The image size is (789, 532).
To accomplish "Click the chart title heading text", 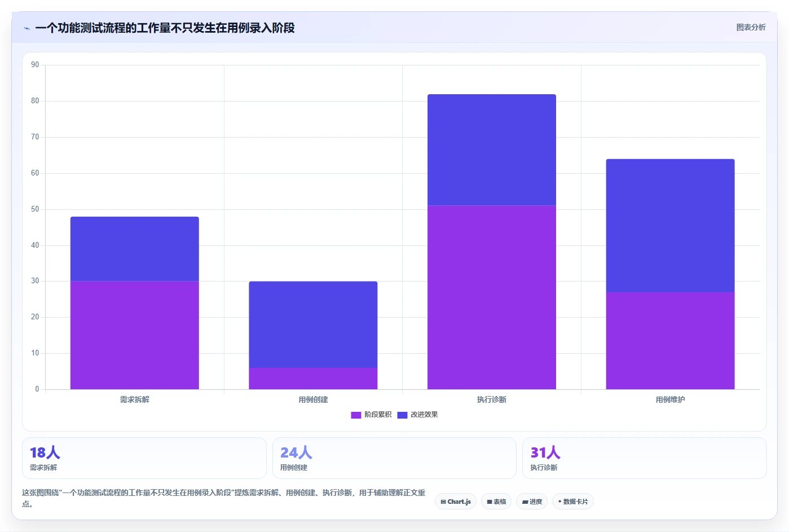I will (x=165, y=28).
